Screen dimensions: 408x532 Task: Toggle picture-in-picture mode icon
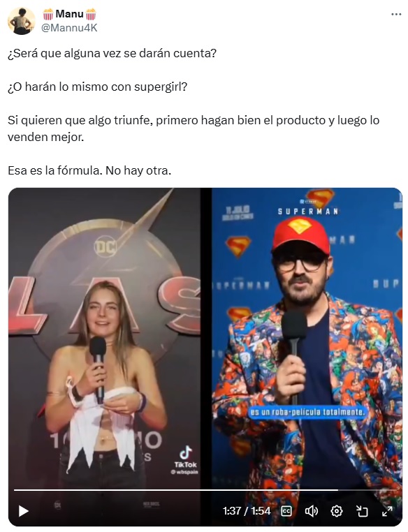(362, 511)
